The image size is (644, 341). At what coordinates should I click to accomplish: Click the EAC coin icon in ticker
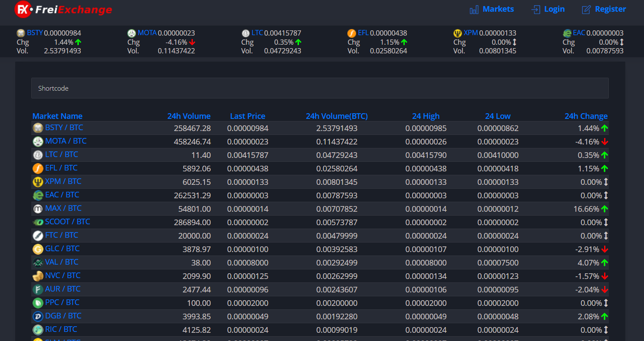[x=567, y=33]
